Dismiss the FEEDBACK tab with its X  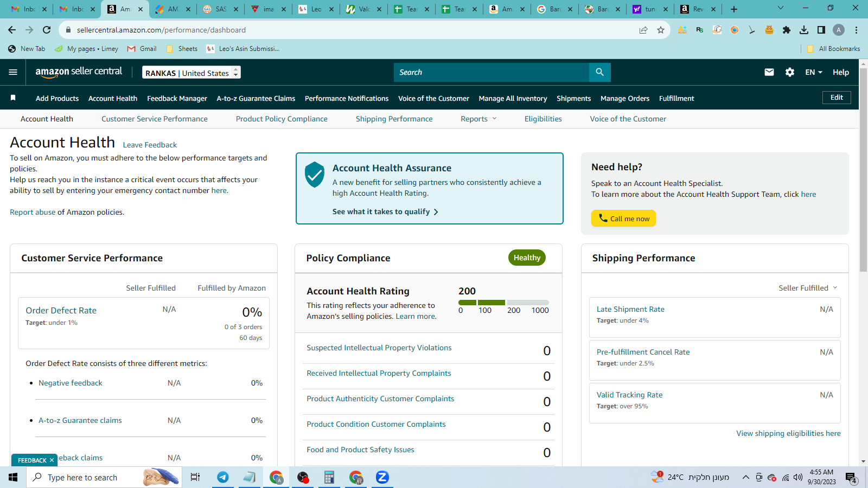coord(52,460)
